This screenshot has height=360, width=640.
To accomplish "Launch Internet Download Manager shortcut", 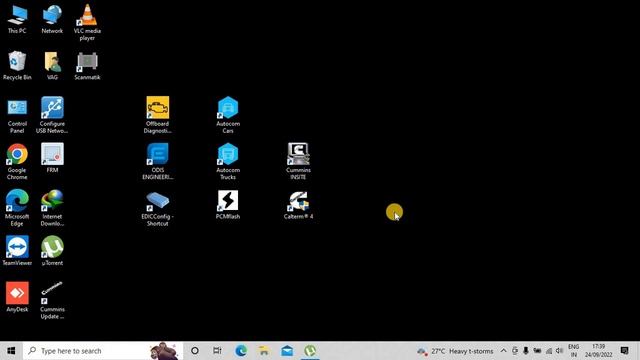I will tap(52, 208).
